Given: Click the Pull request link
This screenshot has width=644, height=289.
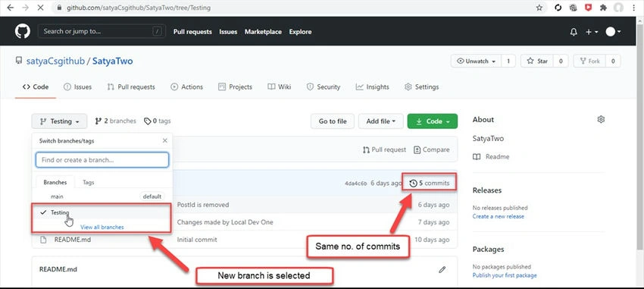Looking at the screenshot, I should point(384,149).
